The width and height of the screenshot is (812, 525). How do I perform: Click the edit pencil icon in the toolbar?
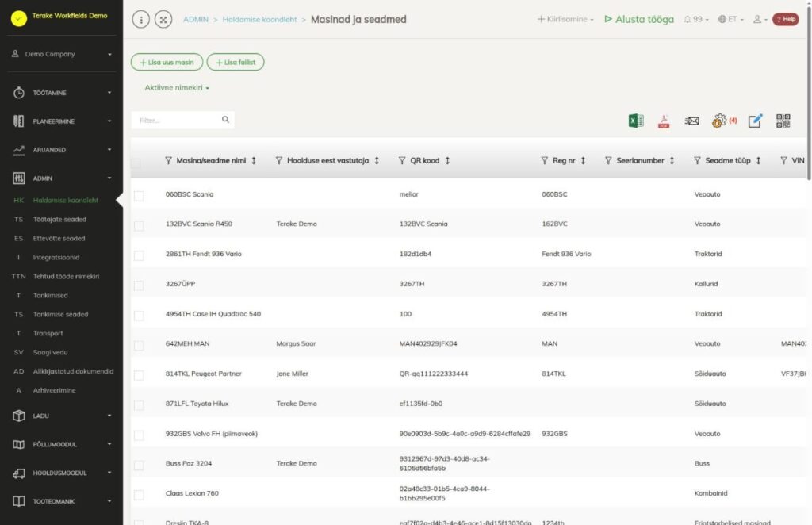755,121
